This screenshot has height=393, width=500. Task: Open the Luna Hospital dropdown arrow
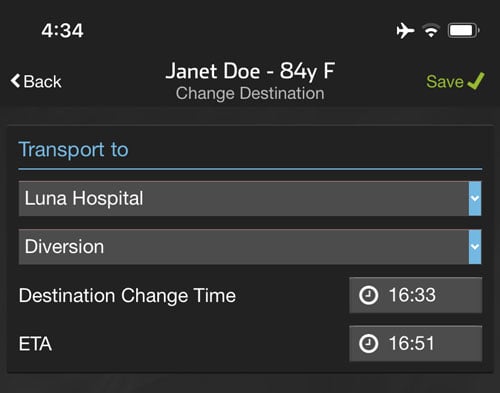[475, 199]
